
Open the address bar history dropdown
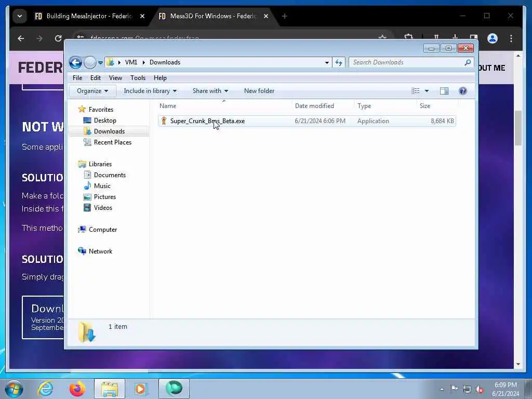[x=327, y=62]
